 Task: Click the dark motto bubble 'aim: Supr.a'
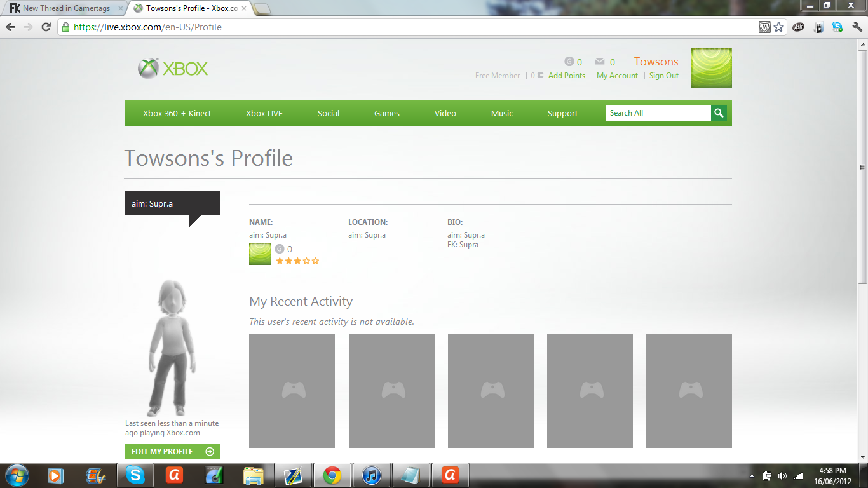173,203
